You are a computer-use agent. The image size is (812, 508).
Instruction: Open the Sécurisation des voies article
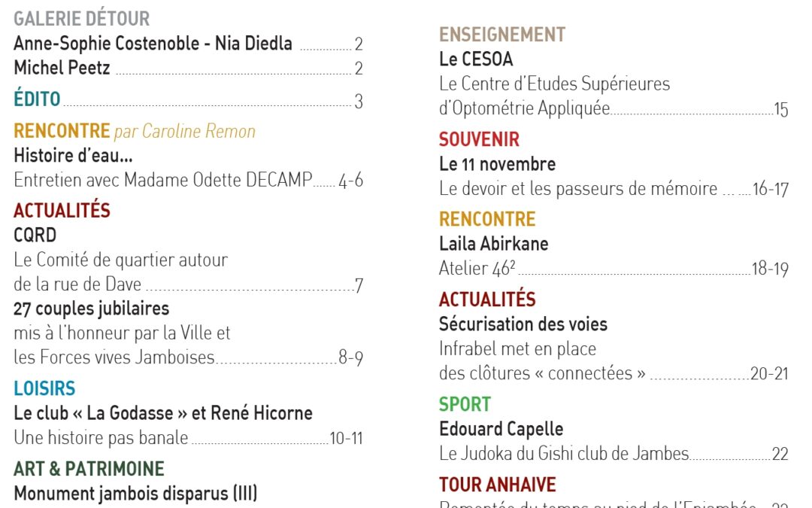tap(523, 324)
